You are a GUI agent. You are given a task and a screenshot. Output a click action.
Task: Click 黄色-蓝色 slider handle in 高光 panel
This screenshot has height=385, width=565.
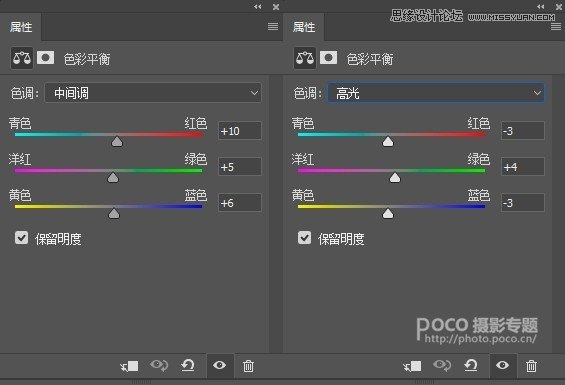[388, 213]
